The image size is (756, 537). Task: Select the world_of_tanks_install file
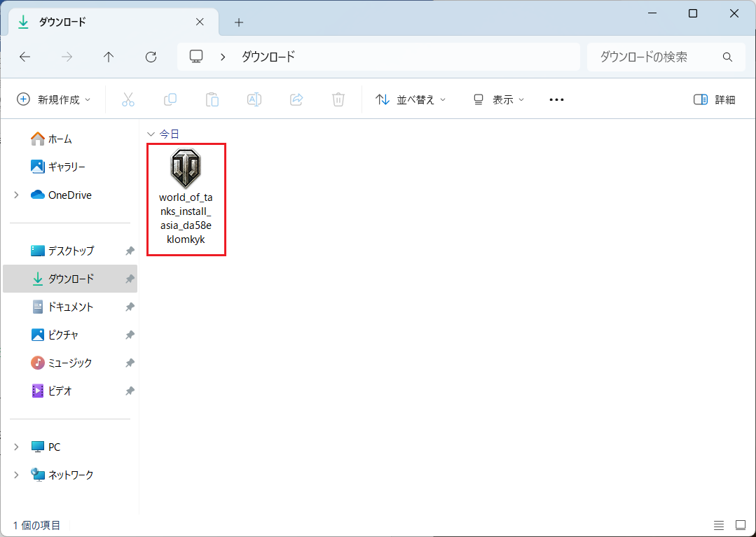(x=186, y=200)
